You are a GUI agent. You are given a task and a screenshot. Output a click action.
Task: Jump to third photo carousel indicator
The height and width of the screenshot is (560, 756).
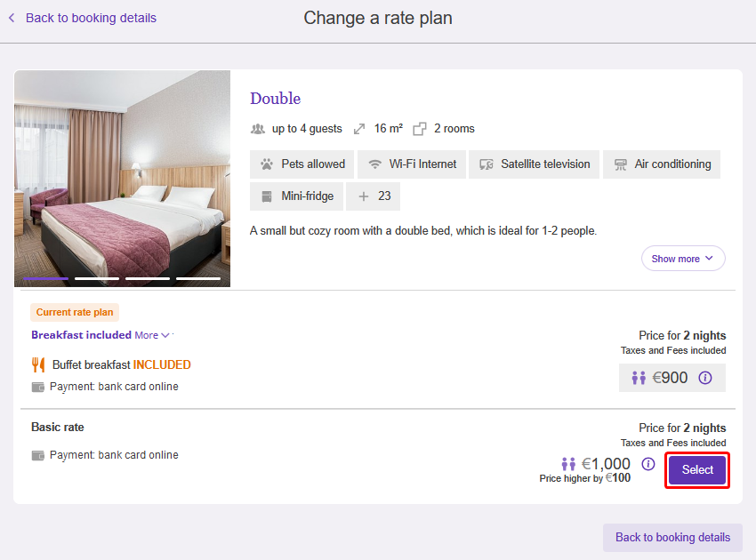pos(148,278)
